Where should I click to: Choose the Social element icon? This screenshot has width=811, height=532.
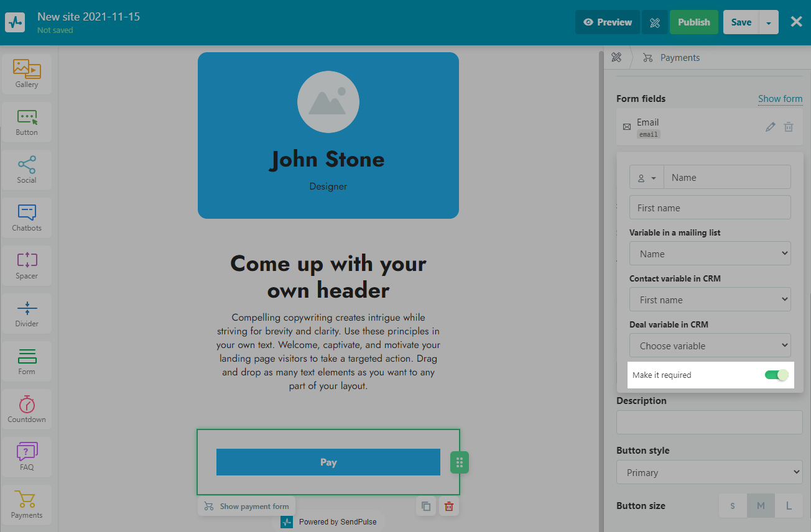(x=27, y=170)
